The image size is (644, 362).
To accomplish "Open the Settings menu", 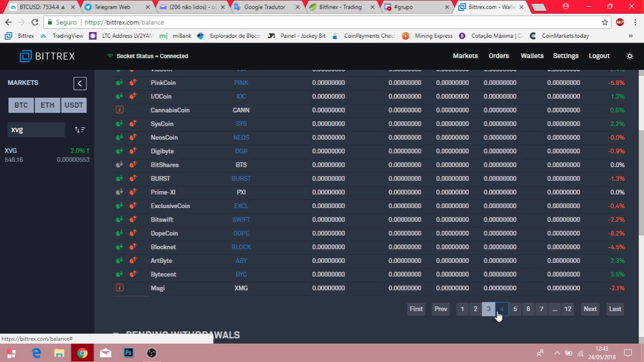I will tap(566, 56).
